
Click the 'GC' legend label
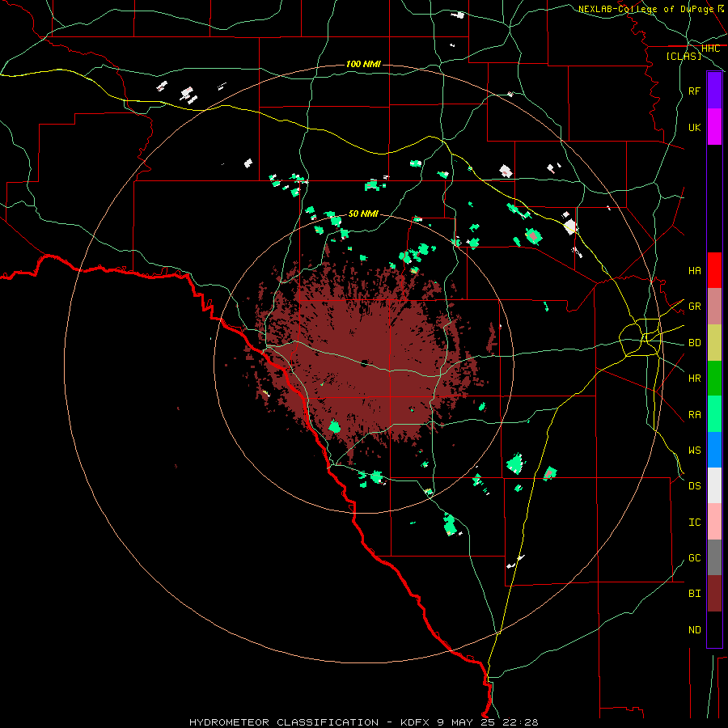pyautogui.click(x=694, y=558)
